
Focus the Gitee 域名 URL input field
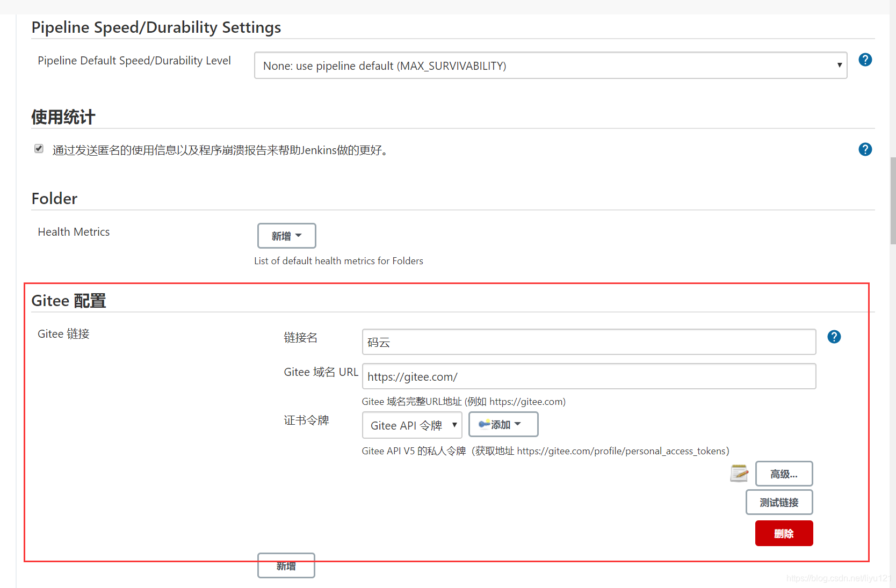point(589,376)
